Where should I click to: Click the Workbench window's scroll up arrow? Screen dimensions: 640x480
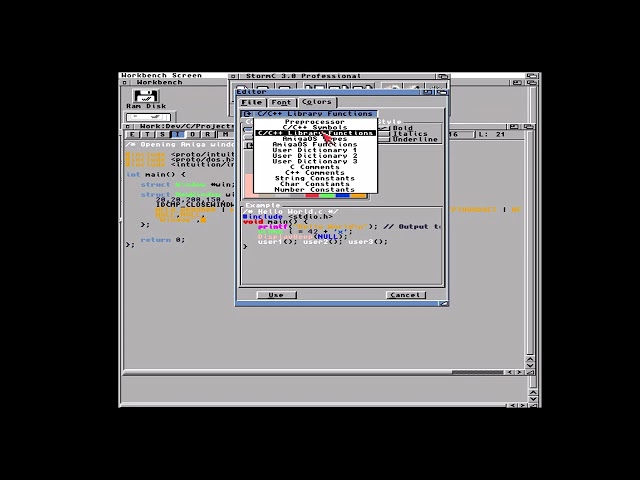click(533, 392)
